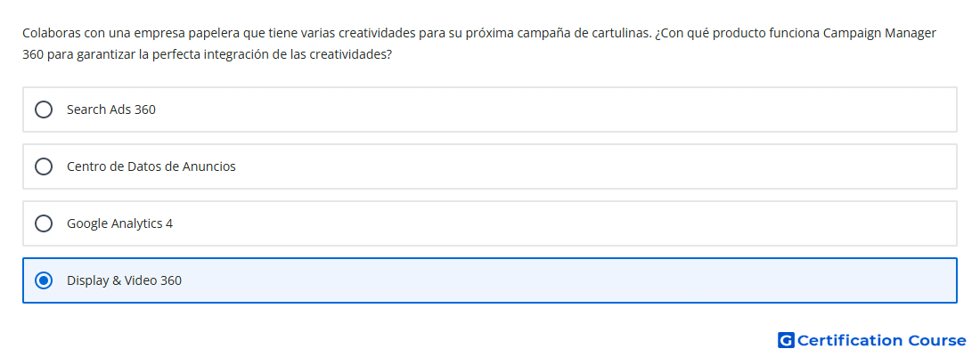Click empty area inside Search Ads 360 card
The height and width of the screenshot is (357, 980).
point(556,110)
